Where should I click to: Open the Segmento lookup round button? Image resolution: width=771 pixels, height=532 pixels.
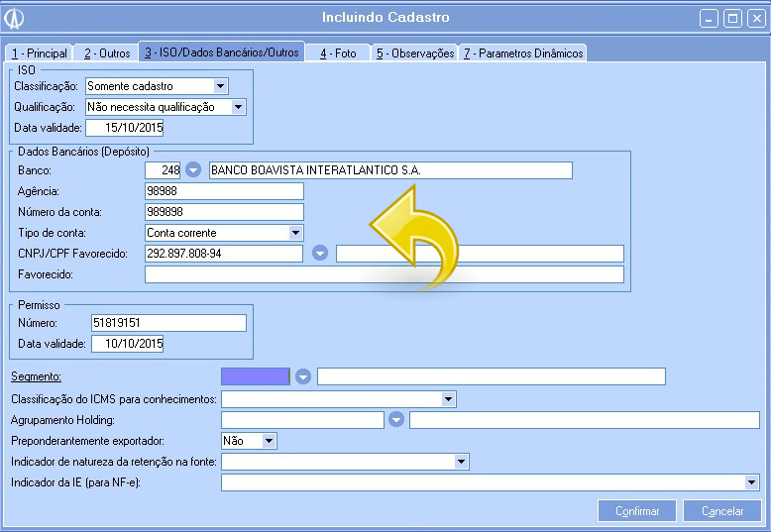click(x=303, y=376)
